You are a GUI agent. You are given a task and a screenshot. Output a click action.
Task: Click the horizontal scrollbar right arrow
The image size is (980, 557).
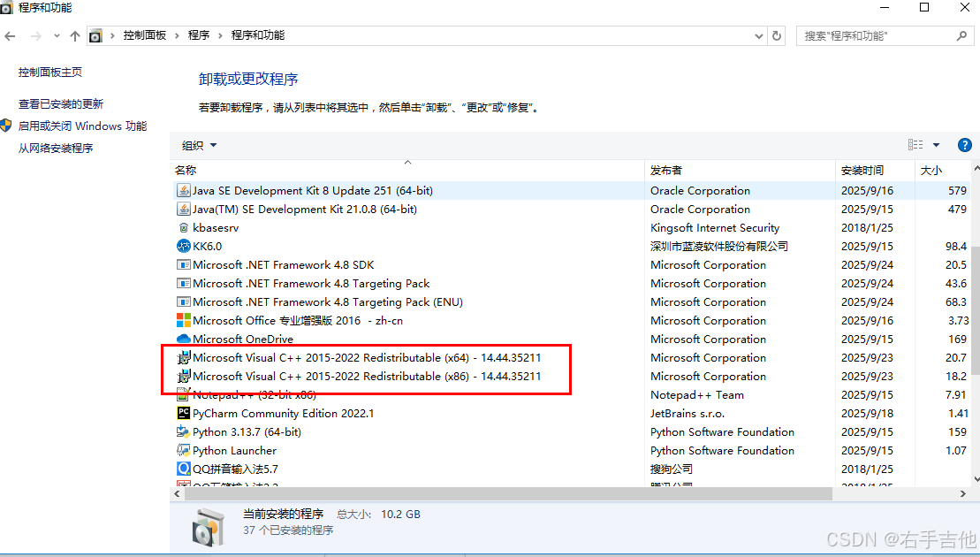[x=962, y=494]
